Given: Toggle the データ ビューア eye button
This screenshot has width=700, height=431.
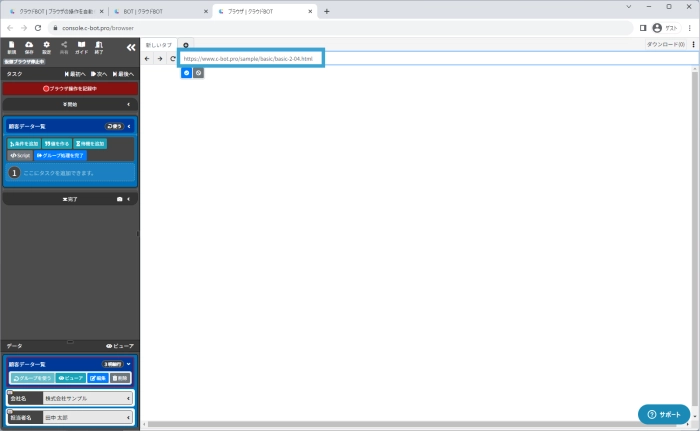Looking at the screenshot, I should coord(119,345).
